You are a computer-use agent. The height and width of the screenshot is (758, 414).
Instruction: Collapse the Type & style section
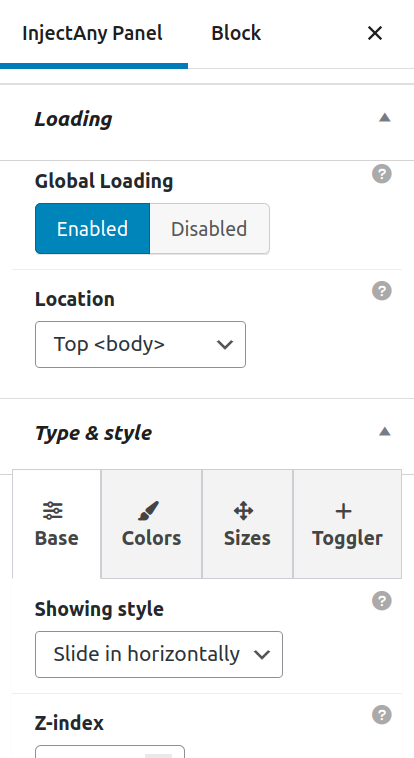tap(384, 432)
